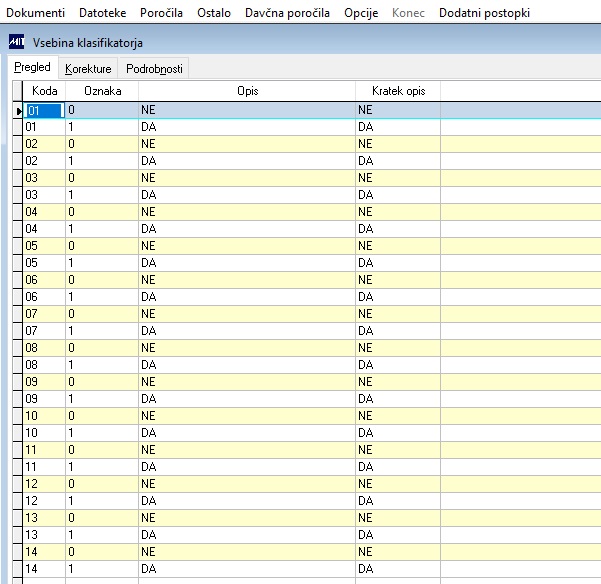Click the selected Koda 01 input cell
Viewport: 601px width, 584px height.
(x=44, y=110)
